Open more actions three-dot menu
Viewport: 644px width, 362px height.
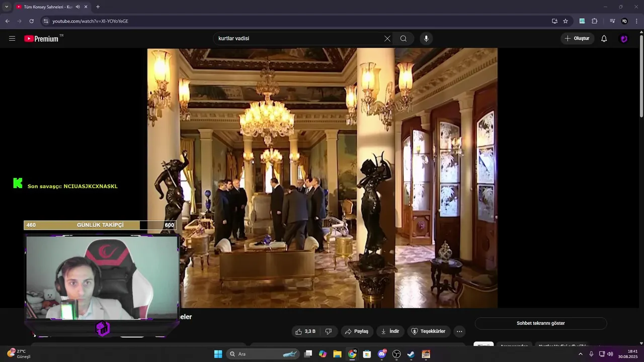(x=459, y=331)
